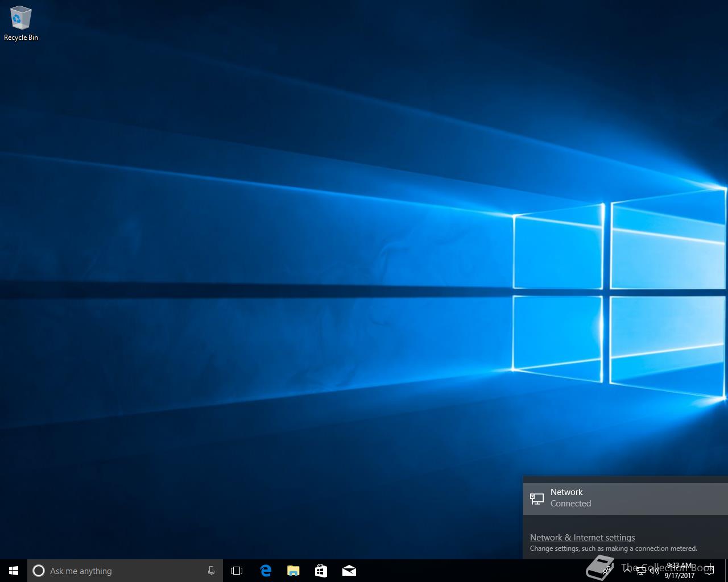Open the People icon in system tray
Viewport: 728px width, 582px height.
(x=607, y=571)
